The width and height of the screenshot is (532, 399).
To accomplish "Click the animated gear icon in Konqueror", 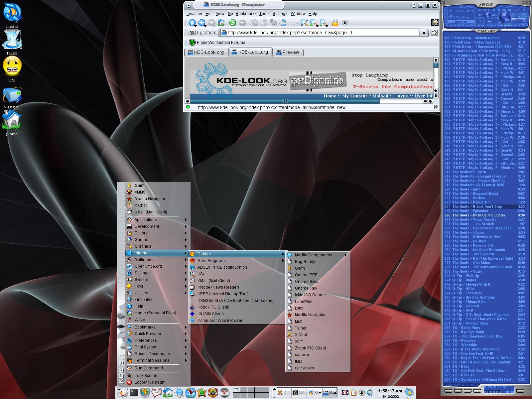I will (x=435, y=23).
